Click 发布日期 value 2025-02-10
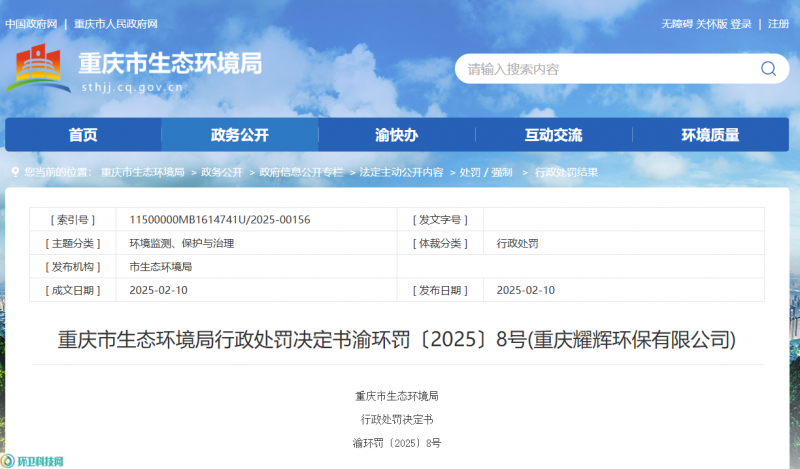800x469 pixels. 526,290
